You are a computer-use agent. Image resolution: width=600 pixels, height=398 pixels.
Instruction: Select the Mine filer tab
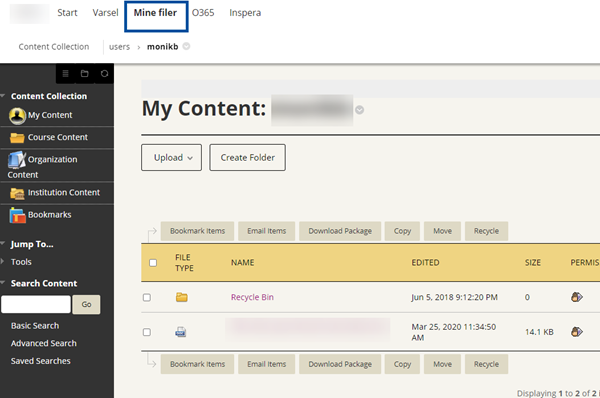coord(155,16)
